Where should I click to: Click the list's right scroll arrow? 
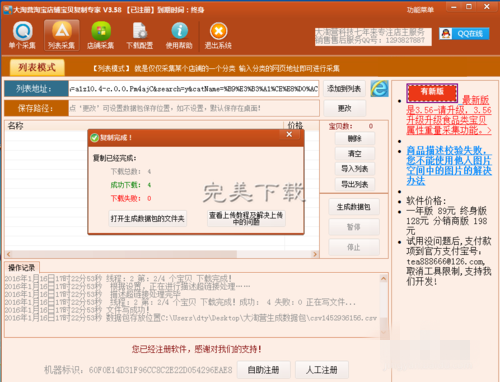click(x=315, y=254)
